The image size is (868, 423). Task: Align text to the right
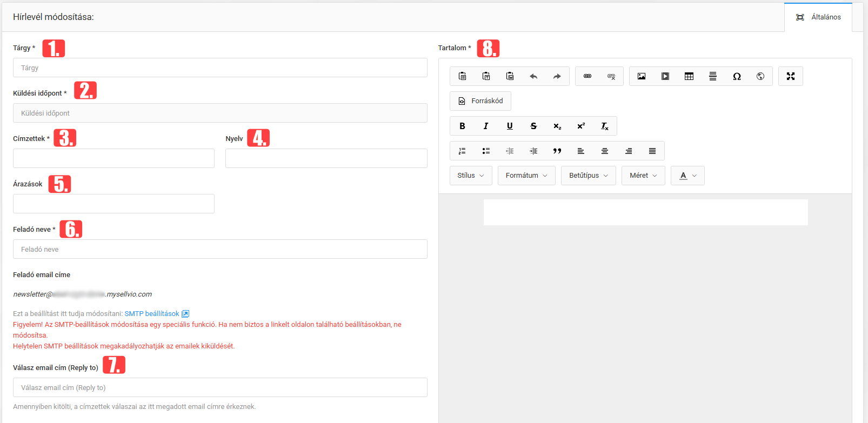[629, 151]
